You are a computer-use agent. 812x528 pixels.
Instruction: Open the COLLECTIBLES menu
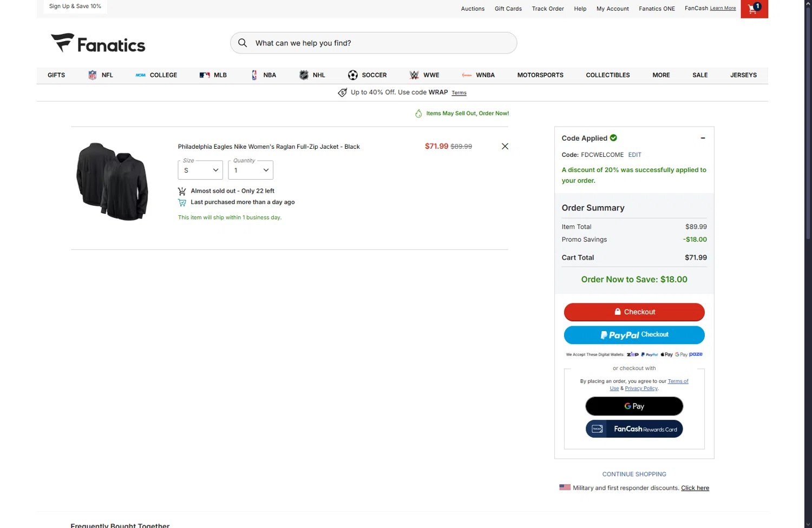point(607,75)
